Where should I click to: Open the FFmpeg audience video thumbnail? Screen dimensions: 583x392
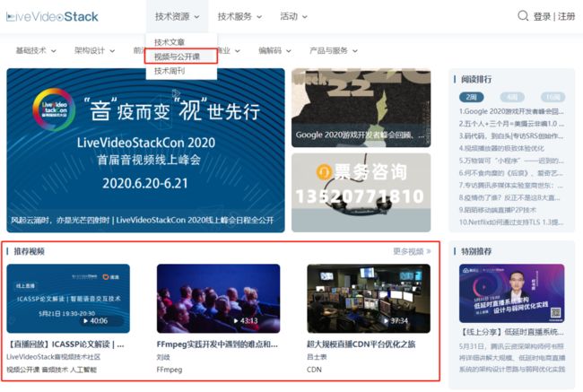click(219, 299)
